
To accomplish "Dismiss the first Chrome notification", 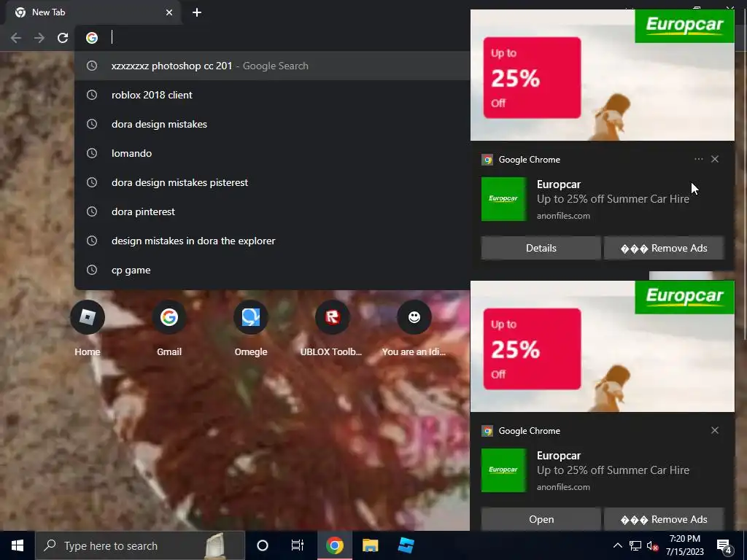I will [x=715, y=159].
